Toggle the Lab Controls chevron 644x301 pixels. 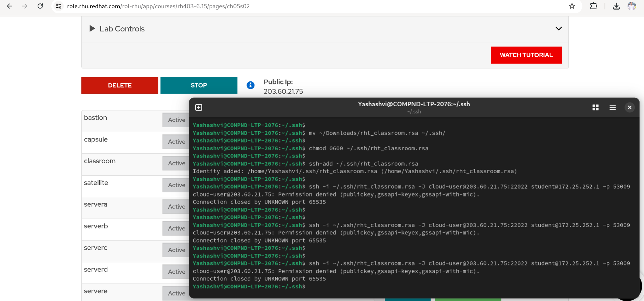coord(558,29)
